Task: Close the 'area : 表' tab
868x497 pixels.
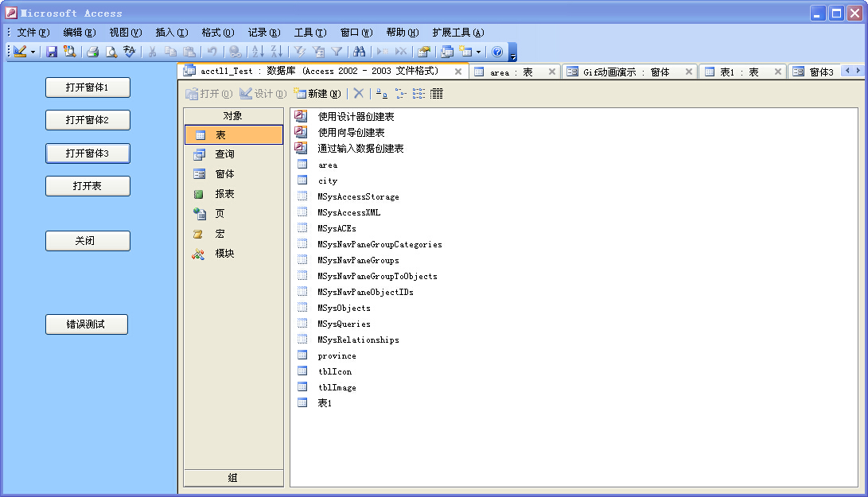Action: tap(552, 72)
